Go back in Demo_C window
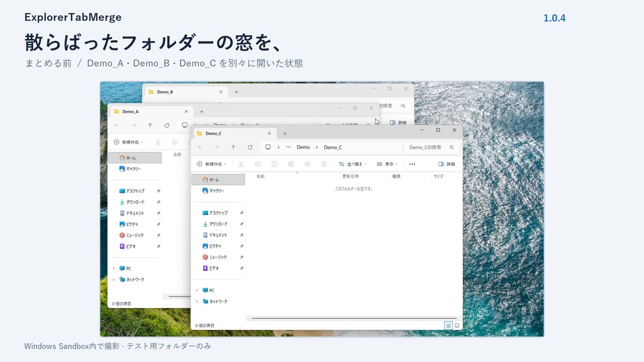 pyautogui.click(x=200, y=147)
